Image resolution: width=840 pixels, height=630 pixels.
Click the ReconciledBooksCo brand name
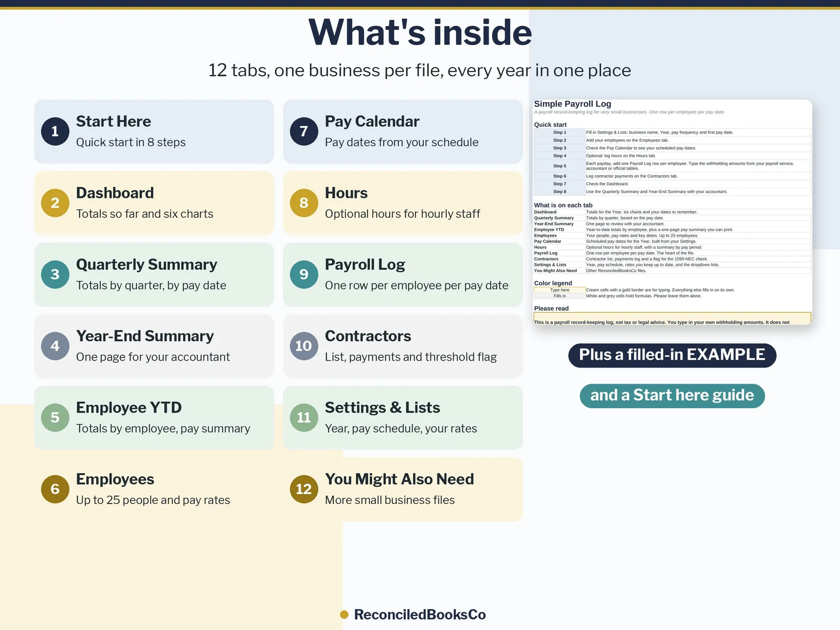(x=420, y=615)
